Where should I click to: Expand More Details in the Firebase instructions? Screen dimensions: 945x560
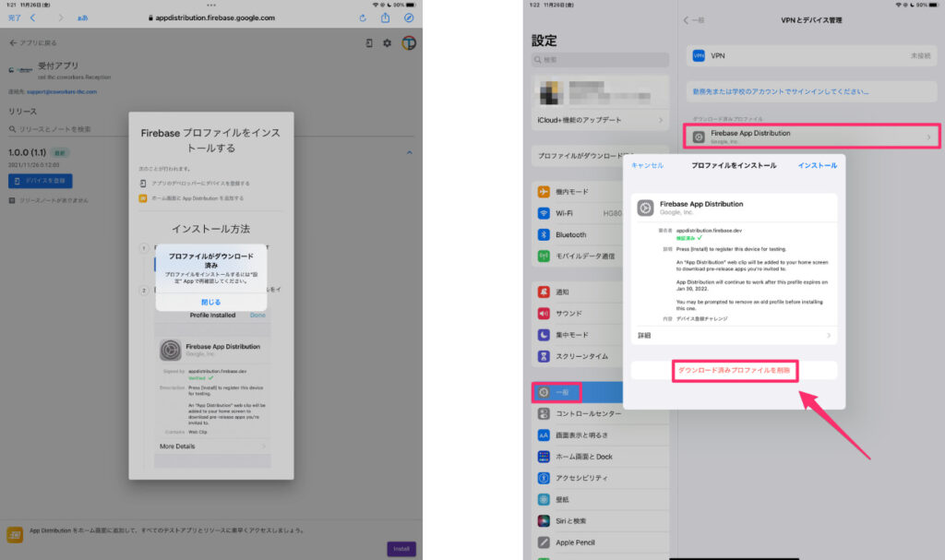pyautogui.click(x=212, y=447)
